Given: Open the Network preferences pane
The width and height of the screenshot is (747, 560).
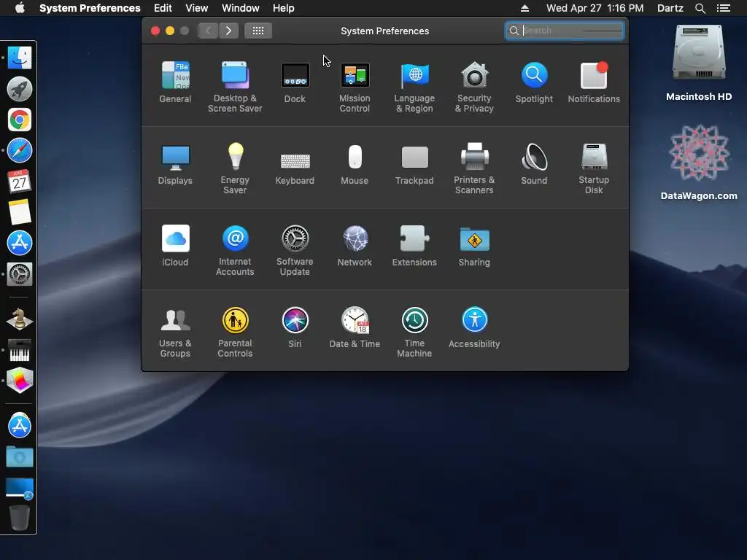Looking at the screenshot, I should (355, 246).
